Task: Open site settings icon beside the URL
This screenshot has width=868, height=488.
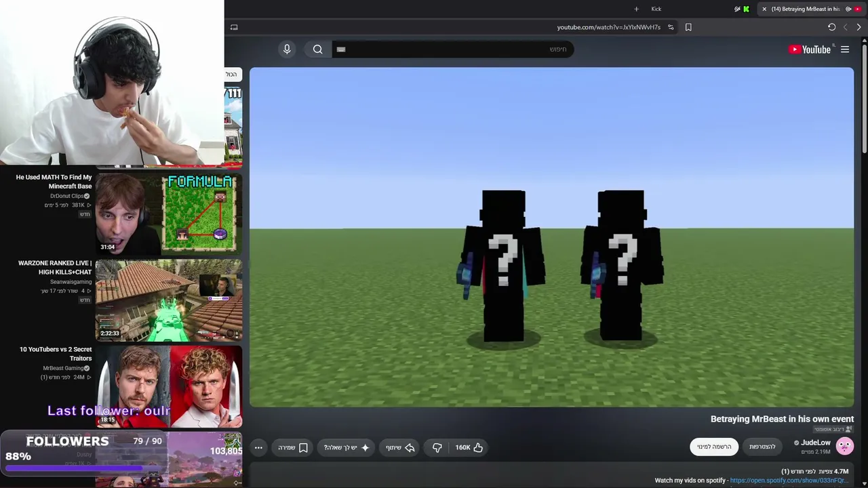Action: (x=671, y=27)
